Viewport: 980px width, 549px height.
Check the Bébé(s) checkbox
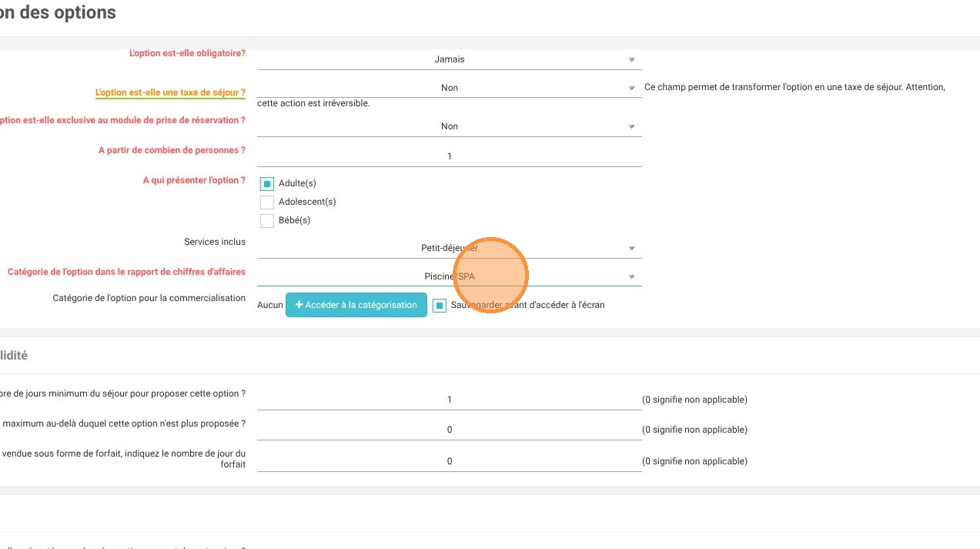click(267, 220)
